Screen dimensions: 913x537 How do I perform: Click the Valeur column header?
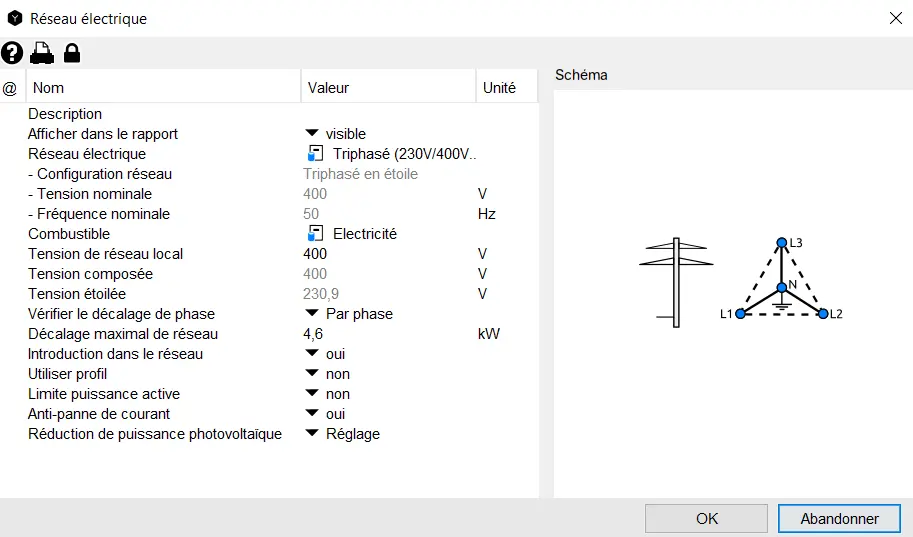388,88
